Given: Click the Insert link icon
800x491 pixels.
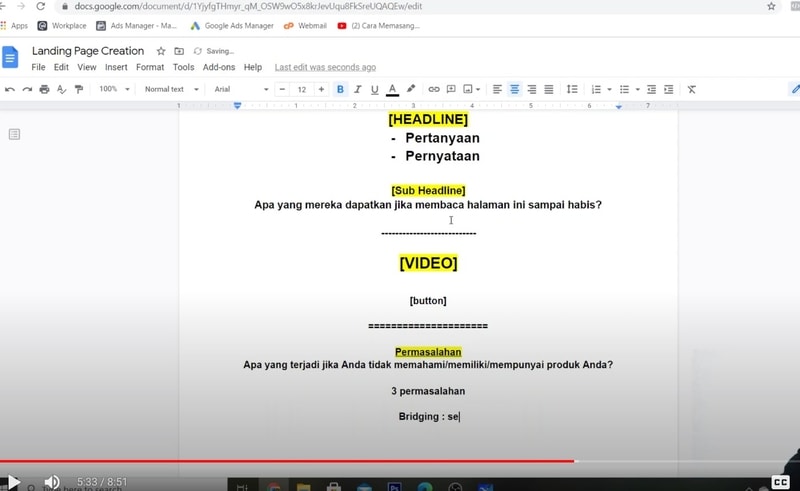Looking at the screenshot, I should [x=434, y=90].
